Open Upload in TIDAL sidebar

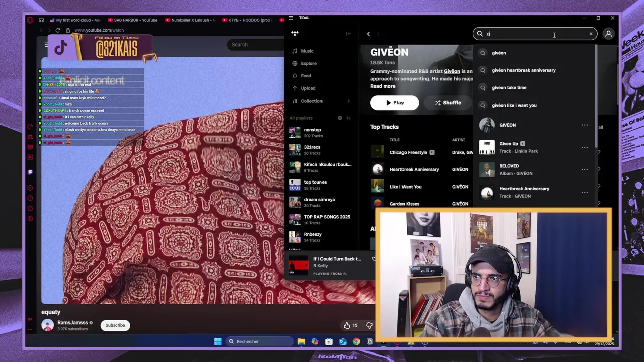coord(308,88)
